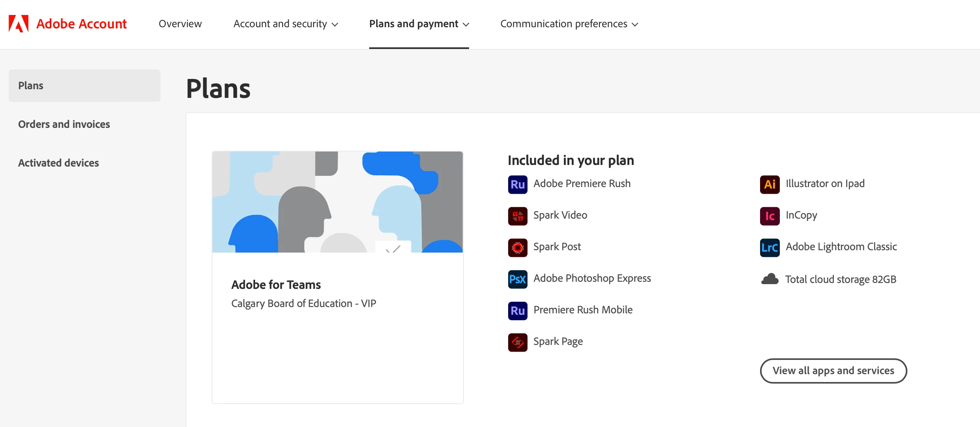Click View all apps and services button
980x427 pixels.
833,371
